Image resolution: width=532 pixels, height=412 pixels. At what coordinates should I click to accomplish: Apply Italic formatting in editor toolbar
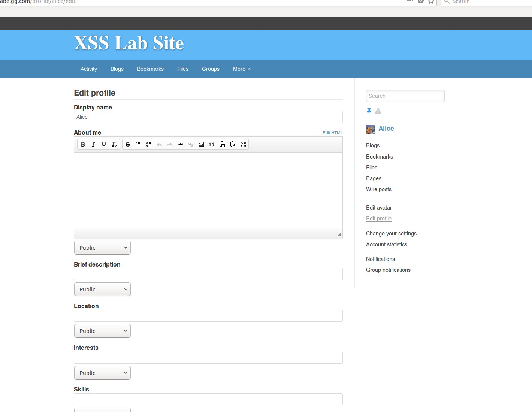pos(93,144)
